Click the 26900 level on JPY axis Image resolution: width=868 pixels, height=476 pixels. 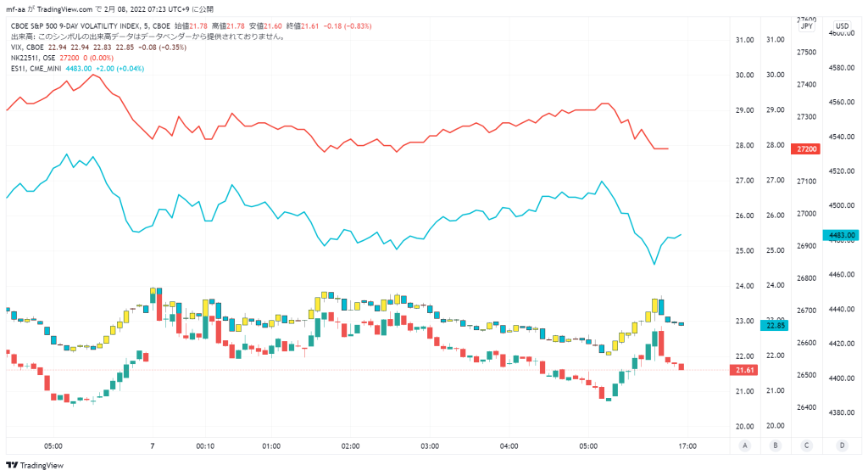click(x=807, y=246)
